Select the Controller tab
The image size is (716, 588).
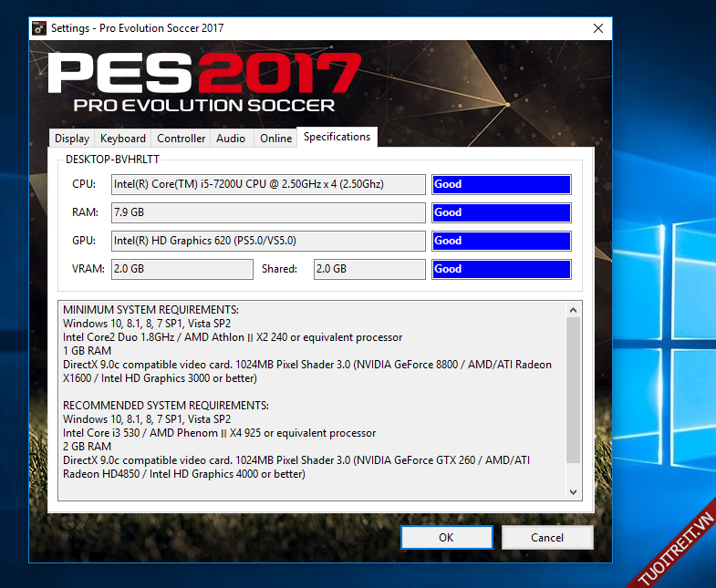pos(181,139)
